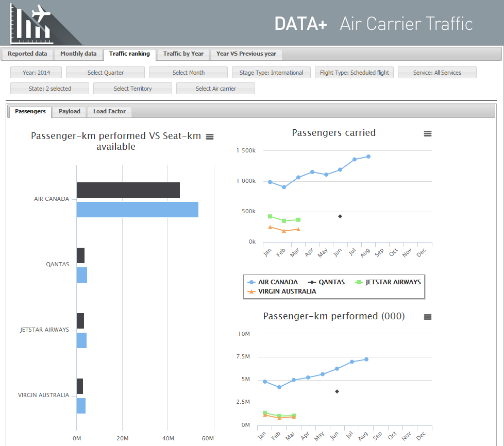504x446 pixels.
Task: Click the 'Passengers carried' chart title
Action: 333,133
